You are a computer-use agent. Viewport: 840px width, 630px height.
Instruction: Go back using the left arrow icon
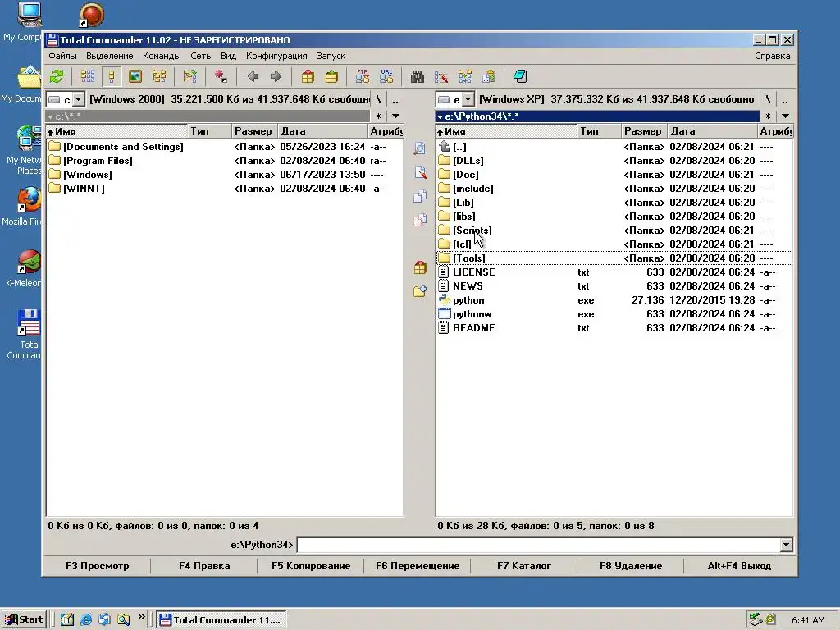click(x=253, y=76)
